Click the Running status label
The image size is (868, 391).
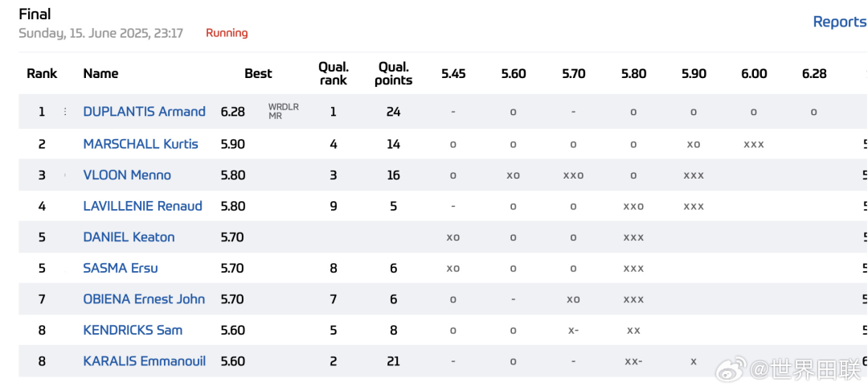point(227,33)
